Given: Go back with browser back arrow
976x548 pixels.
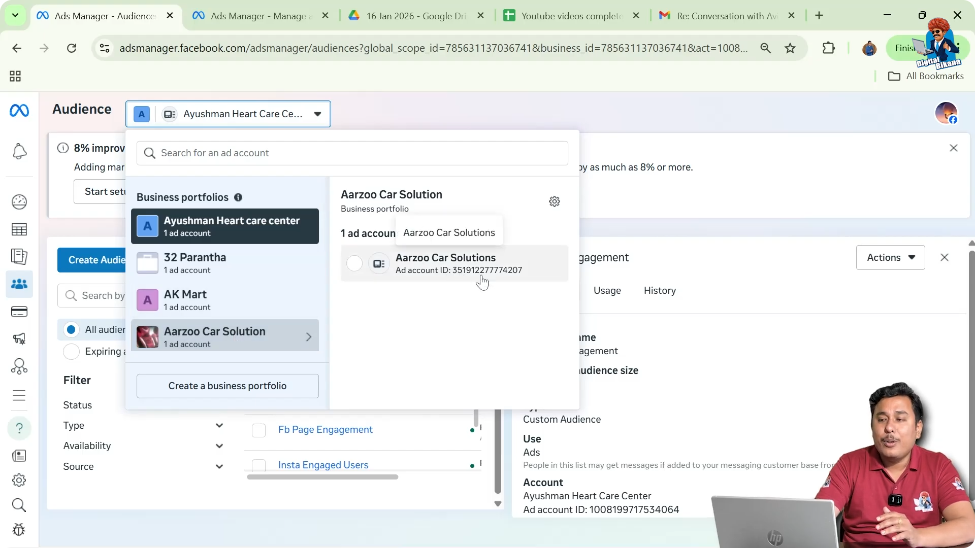Looking at the screenshot, I should point(17,48).
